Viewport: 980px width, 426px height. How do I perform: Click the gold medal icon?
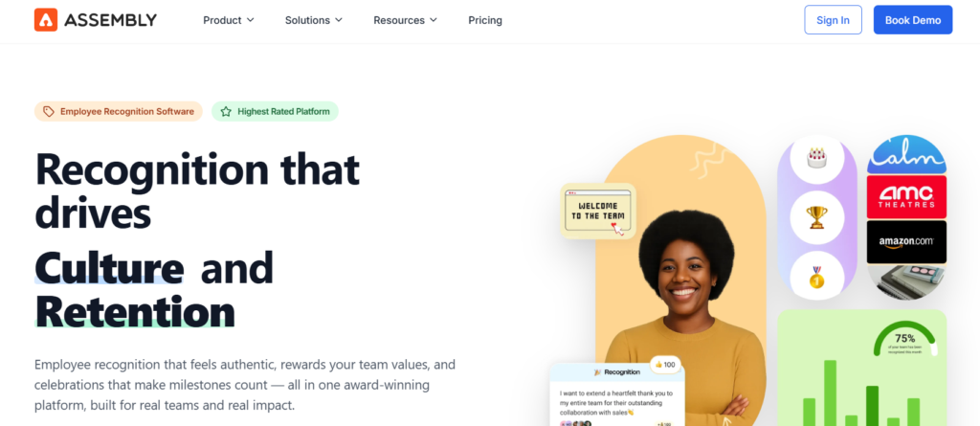click(x=817, y=277)
